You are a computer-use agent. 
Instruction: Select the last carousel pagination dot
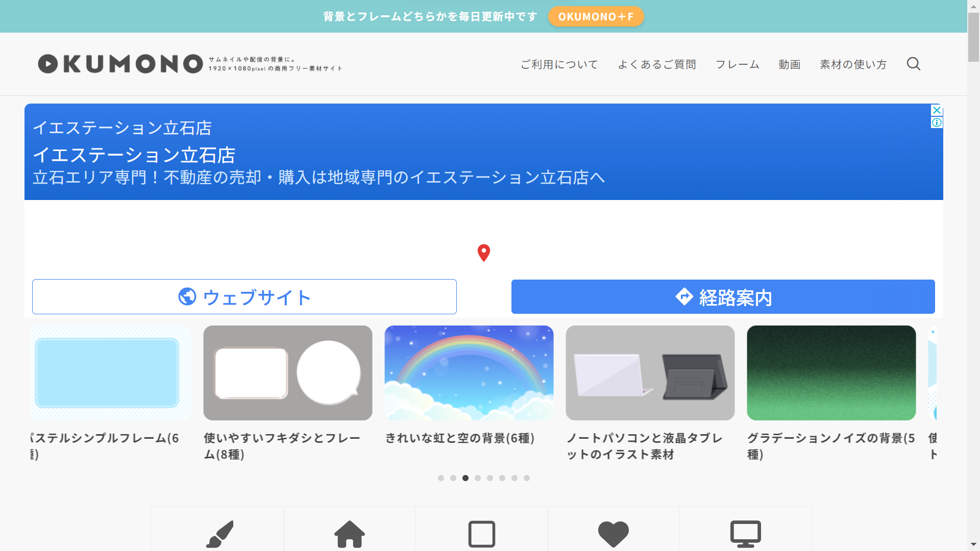526,478
